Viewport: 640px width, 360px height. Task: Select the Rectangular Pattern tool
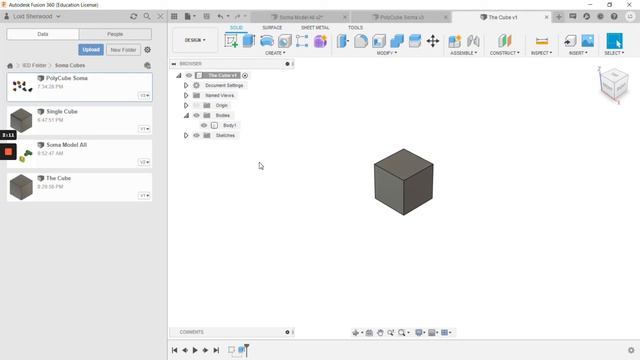[x=302, y=41]
